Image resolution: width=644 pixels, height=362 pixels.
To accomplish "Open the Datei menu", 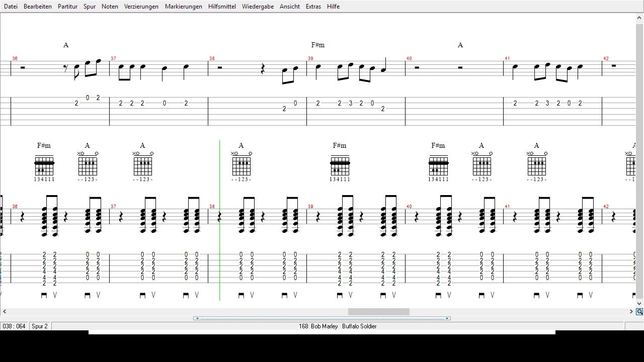I will tap(11, 7).
